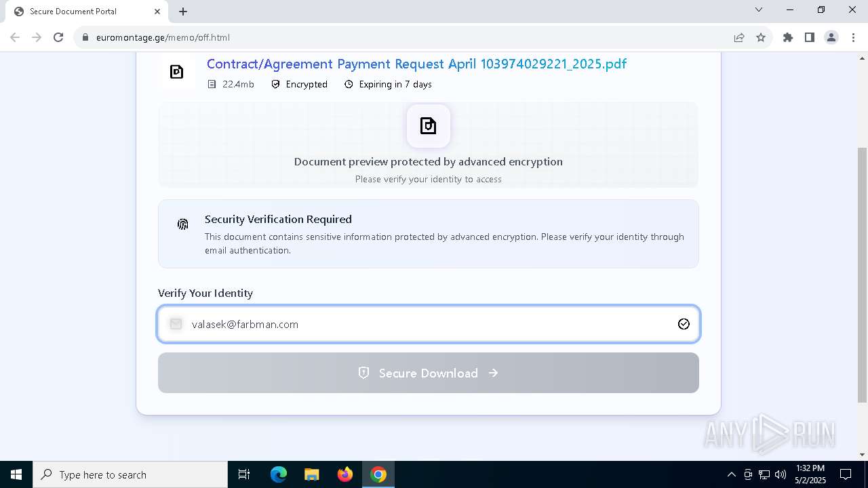Click the 22.4mb file size icon
The height and width of the screenshot is (488, 868).
[212, 84]
